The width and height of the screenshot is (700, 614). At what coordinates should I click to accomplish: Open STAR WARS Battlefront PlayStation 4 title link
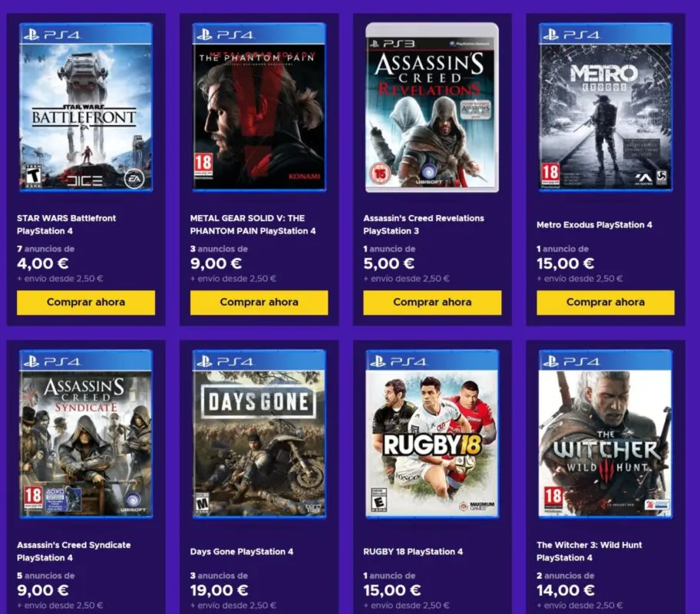[x=67, y=225]
